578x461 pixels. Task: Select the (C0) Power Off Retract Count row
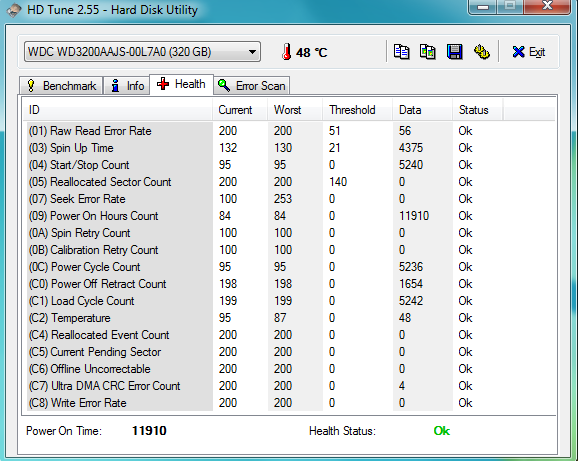[x=289, y=284]
